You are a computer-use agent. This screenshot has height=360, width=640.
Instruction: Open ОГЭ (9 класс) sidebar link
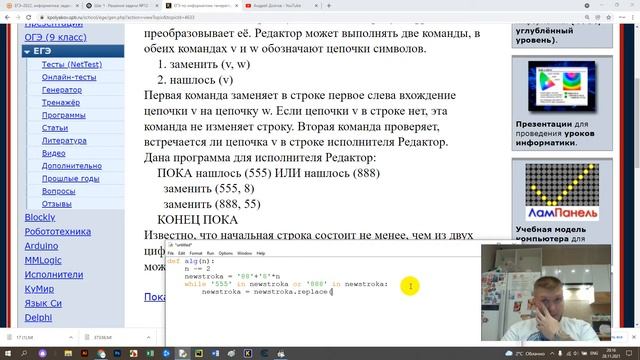pyautogui.click(x=56, y=37)
